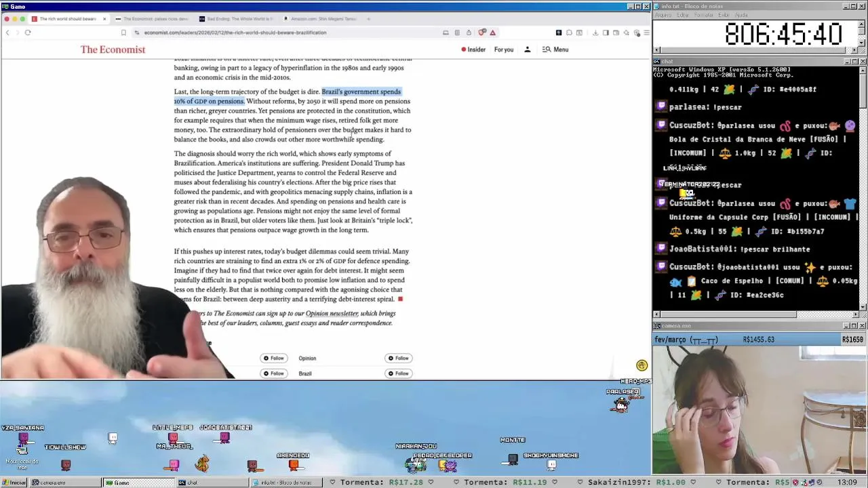868x488 pixels.
Task: Click Follow button right of Opinion
Action: coord(399,358)
